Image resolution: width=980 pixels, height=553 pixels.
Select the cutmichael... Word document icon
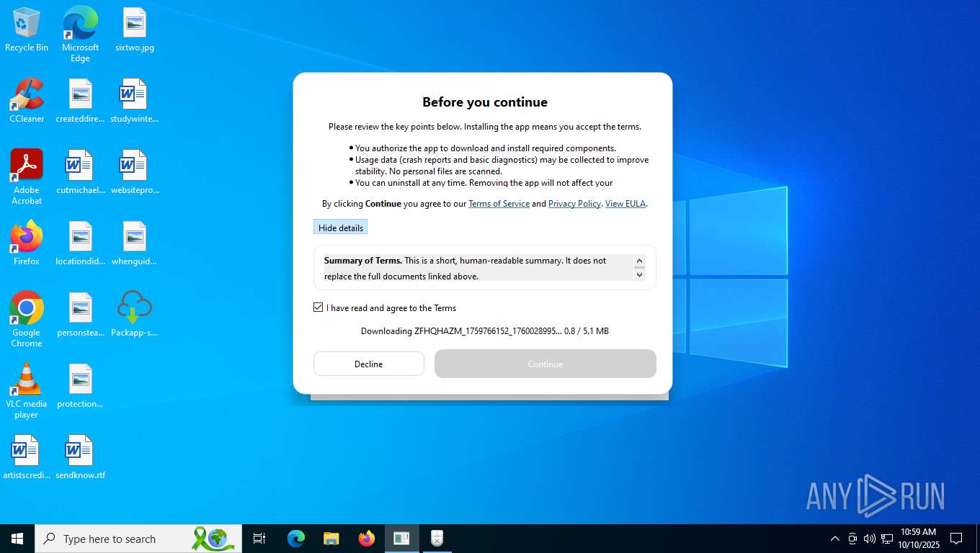(80, 173)
